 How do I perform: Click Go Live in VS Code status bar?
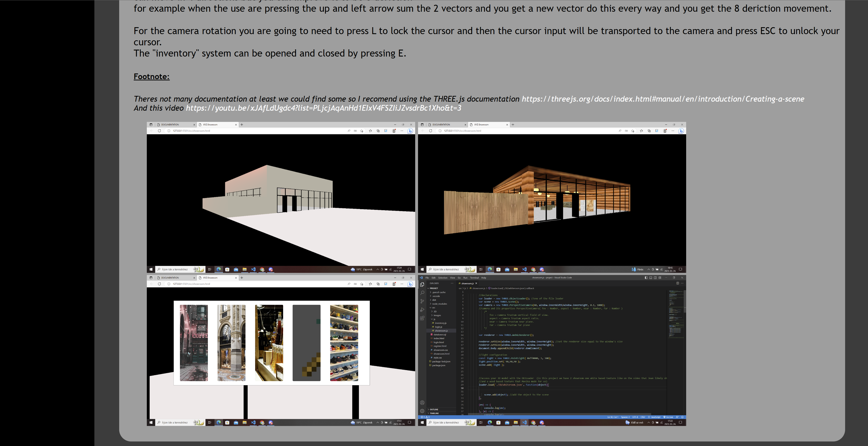[668, 417]
